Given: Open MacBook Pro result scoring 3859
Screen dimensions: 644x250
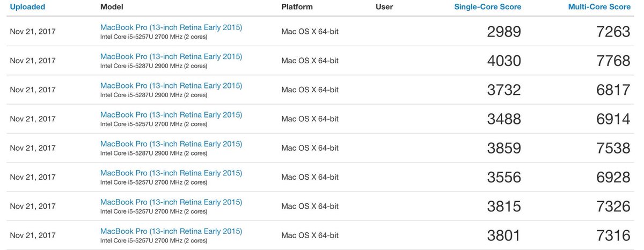Looking at the screenshot, I should [x=171, y=144].
